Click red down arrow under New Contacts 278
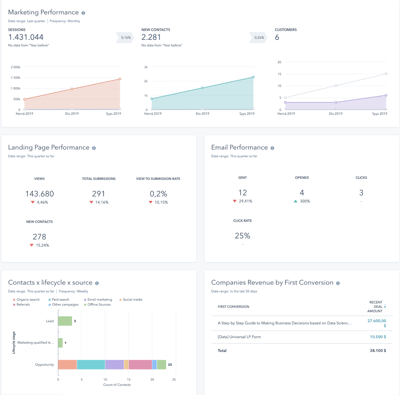 click(32, 245)
